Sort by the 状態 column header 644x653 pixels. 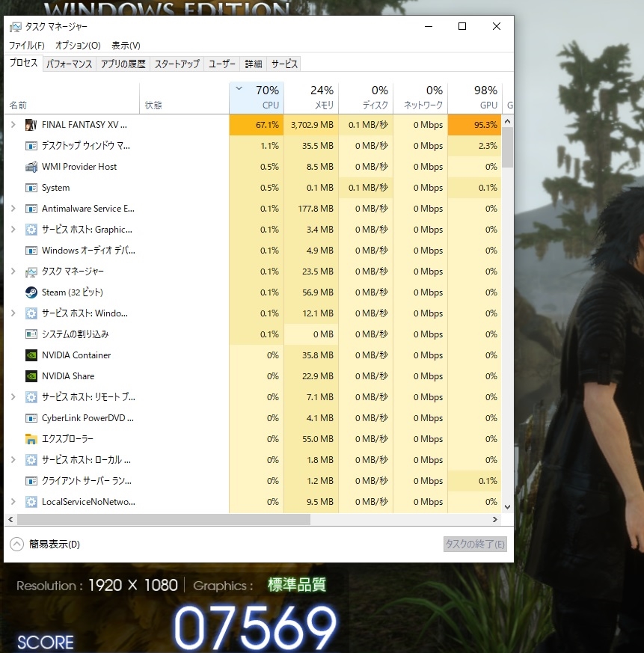(184, 98)
